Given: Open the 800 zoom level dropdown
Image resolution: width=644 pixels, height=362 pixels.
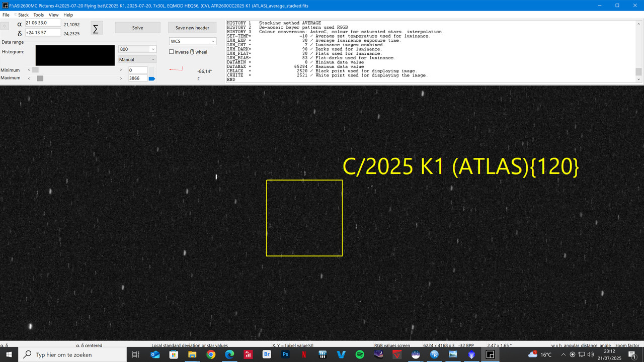Looking at the screenshot, I should (136, 49).
